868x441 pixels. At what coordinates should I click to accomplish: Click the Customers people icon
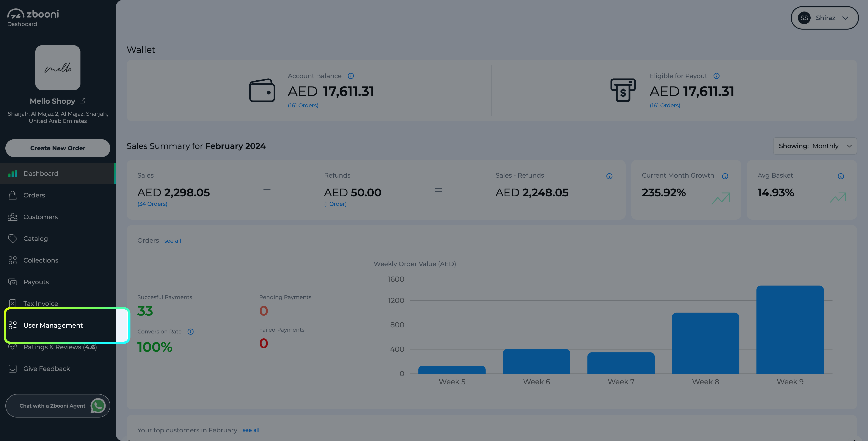[13, 217]
